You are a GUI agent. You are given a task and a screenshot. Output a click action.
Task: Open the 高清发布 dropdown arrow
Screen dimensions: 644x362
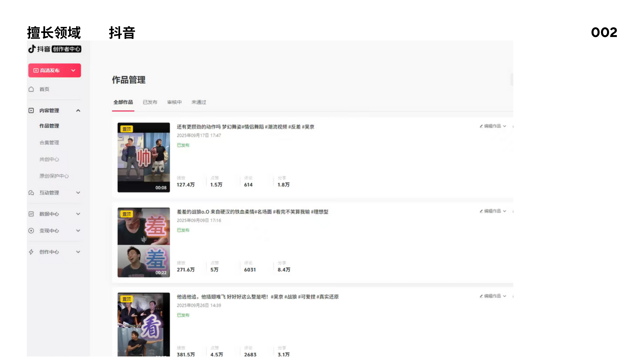pyautogui.click(x=73, y=70)
